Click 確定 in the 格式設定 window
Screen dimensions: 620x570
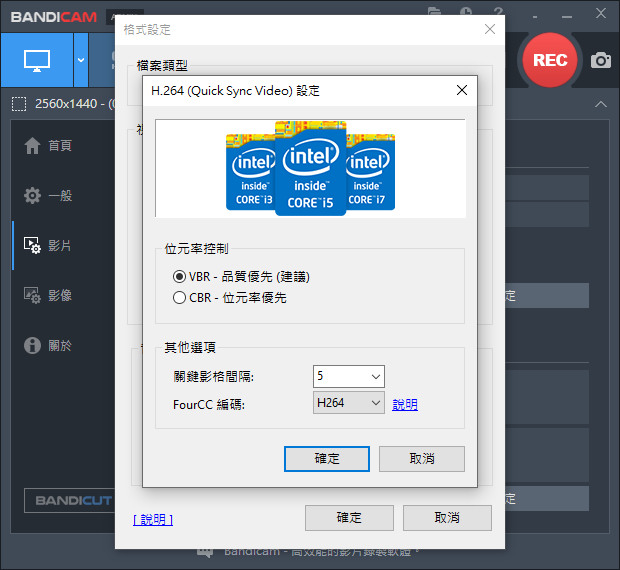pos(349,517)
